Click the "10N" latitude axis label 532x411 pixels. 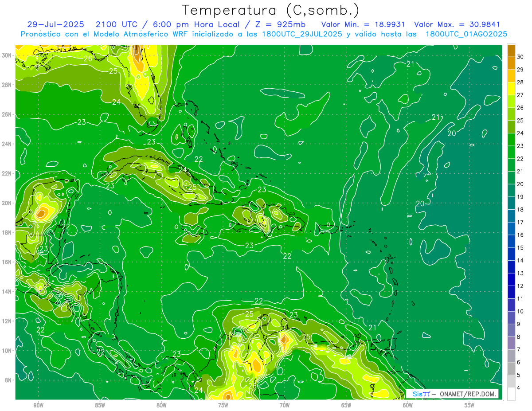(x=7, y=350)
